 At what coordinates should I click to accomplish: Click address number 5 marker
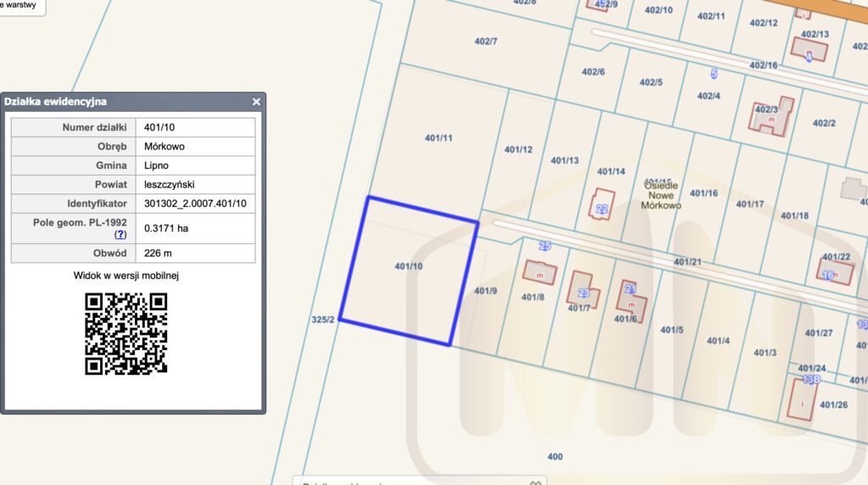[714, 74]
